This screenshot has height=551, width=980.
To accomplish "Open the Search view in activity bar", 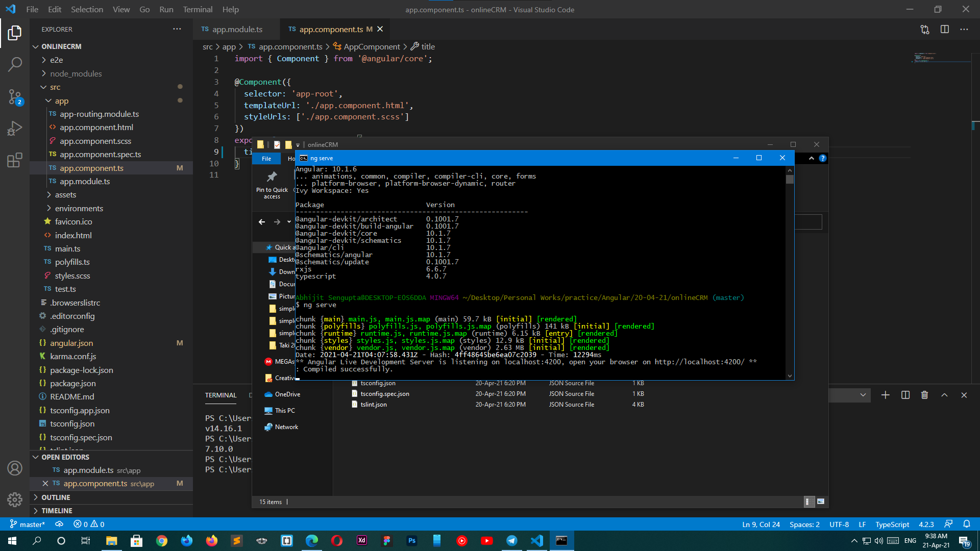I will click(x=15, y=64).
